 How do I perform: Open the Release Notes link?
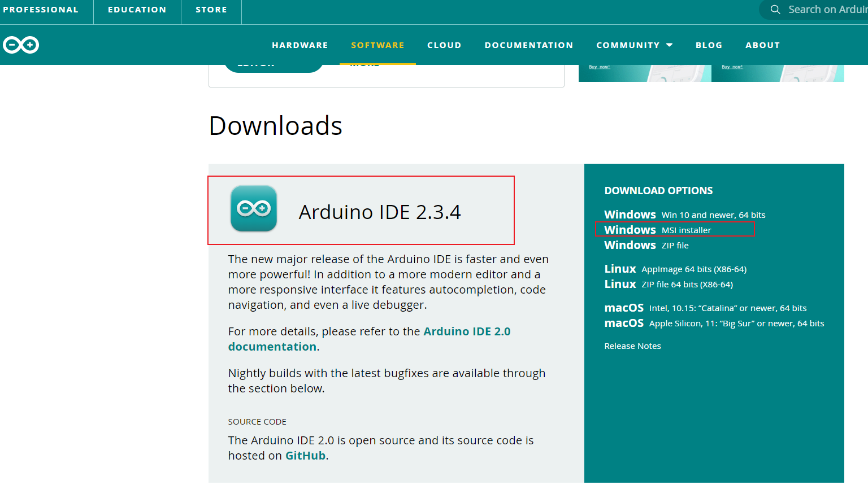coord(632,346)
